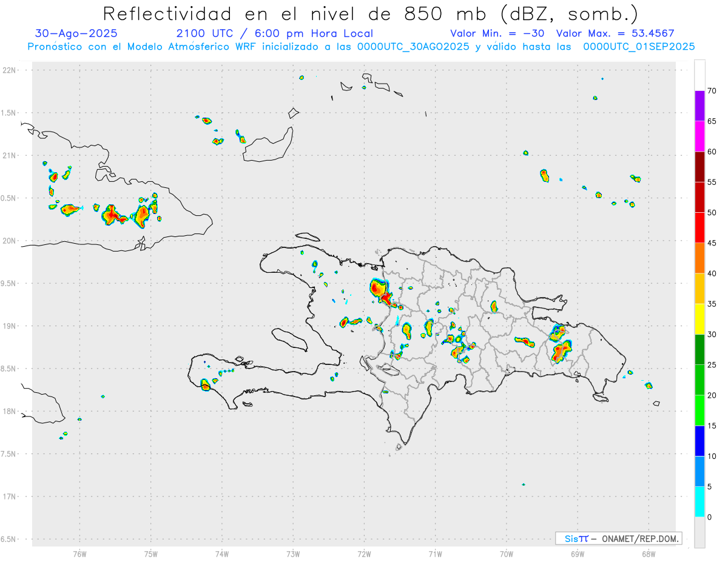
Task: Click the '69W' longitude axis label
Action: 578,554
